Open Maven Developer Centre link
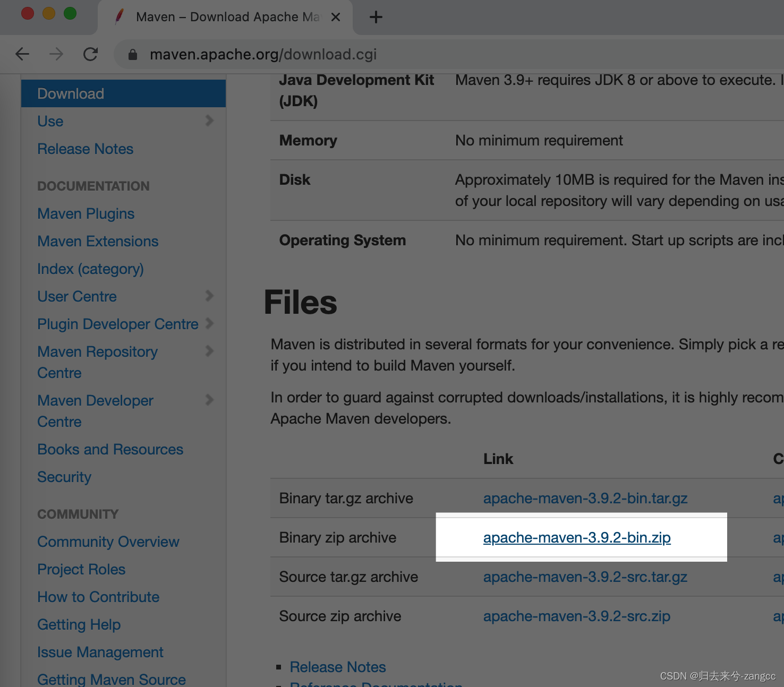 point(95,411)
